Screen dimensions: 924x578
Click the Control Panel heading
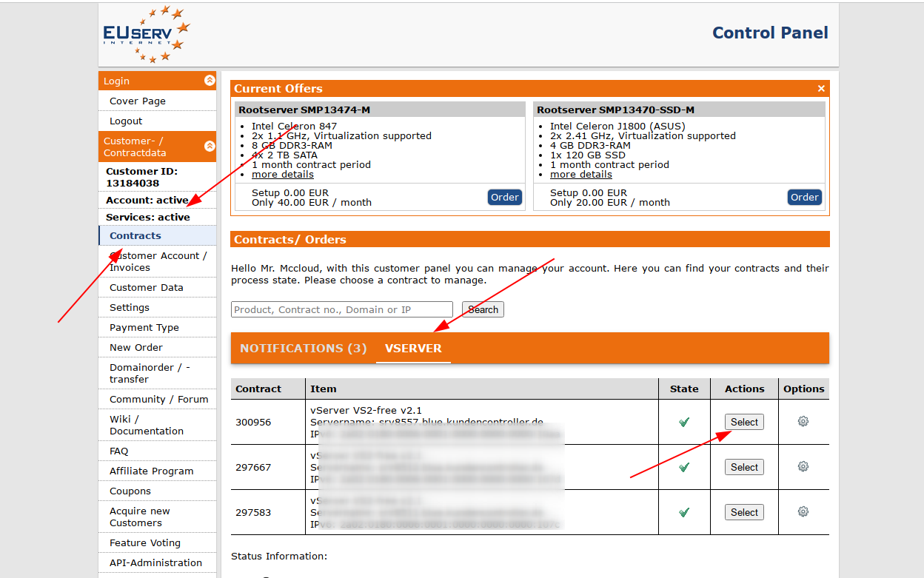(x=770, y=33)
